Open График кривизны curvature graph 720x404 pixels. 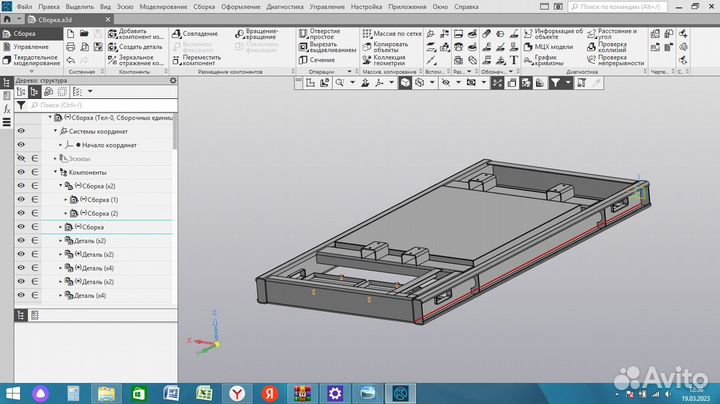pos(543,60)
